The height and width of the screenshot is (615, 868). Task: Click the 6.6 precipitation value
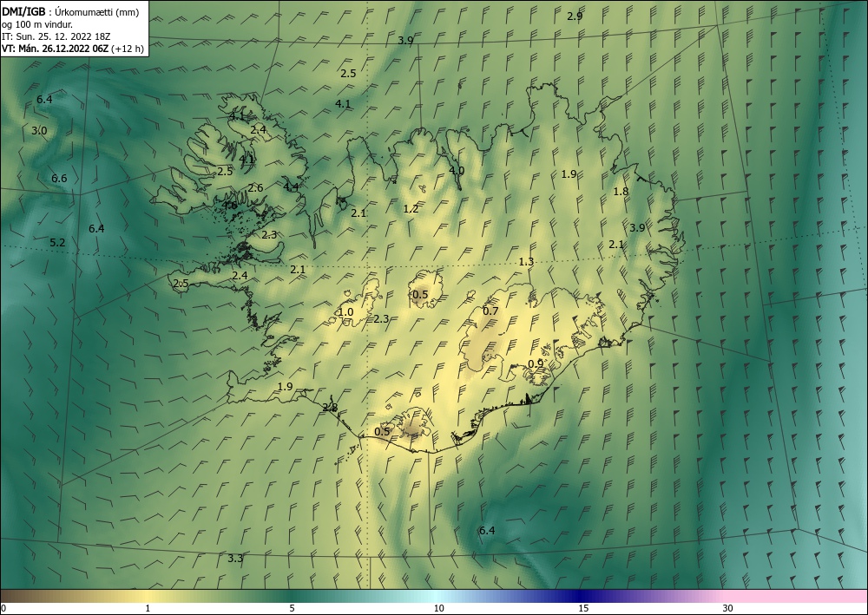click(x=59, y=179)
